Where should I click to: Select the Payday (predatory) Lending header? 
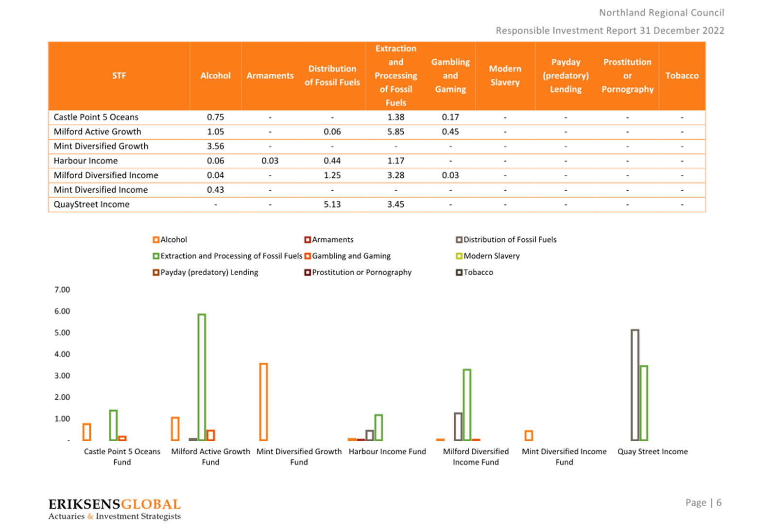[566, 76]
